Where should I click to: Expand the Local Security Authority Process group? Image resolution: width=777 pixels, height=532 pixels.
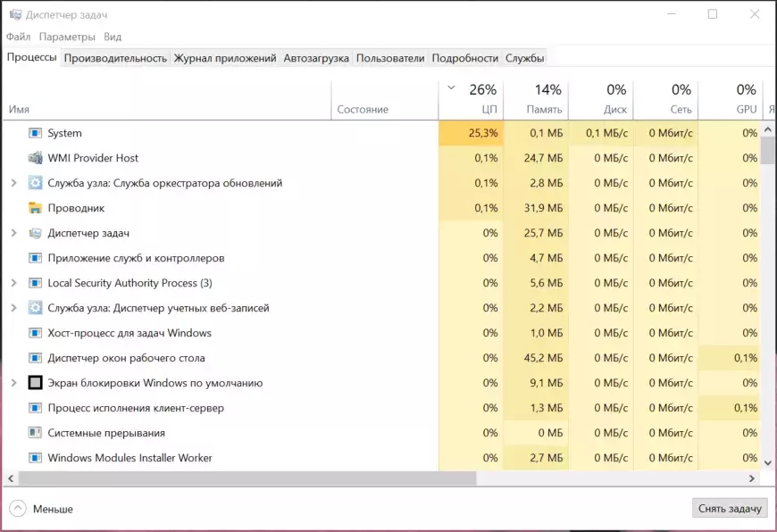tap(13, 283)
